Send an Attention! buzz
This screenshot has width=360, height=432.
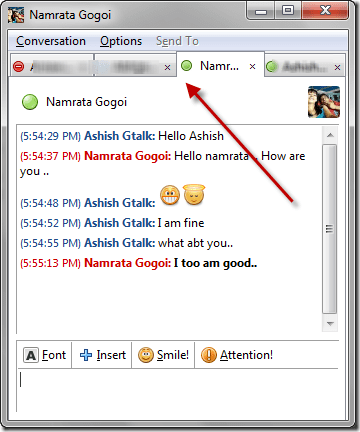coord(237,355)
